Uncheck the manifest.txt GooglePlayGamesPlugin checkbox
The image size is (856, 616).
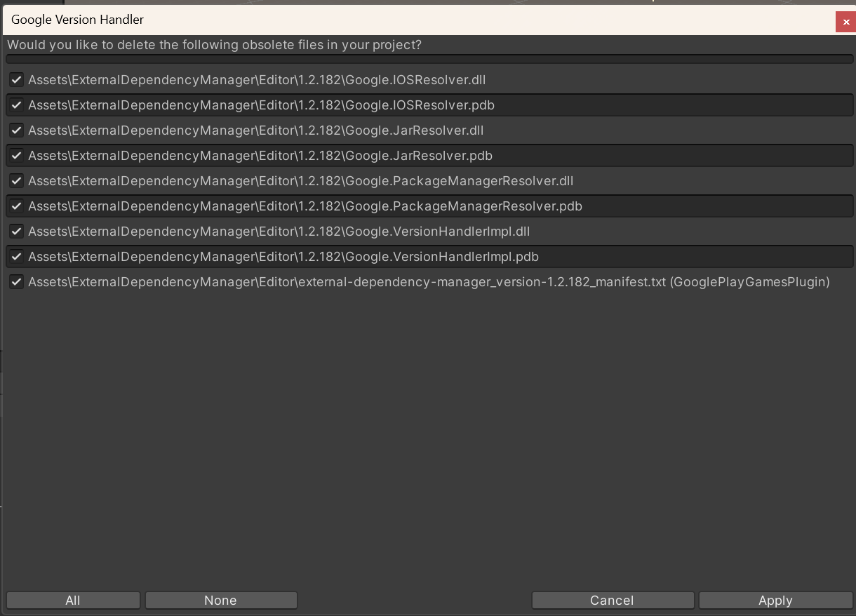(16, 282)
